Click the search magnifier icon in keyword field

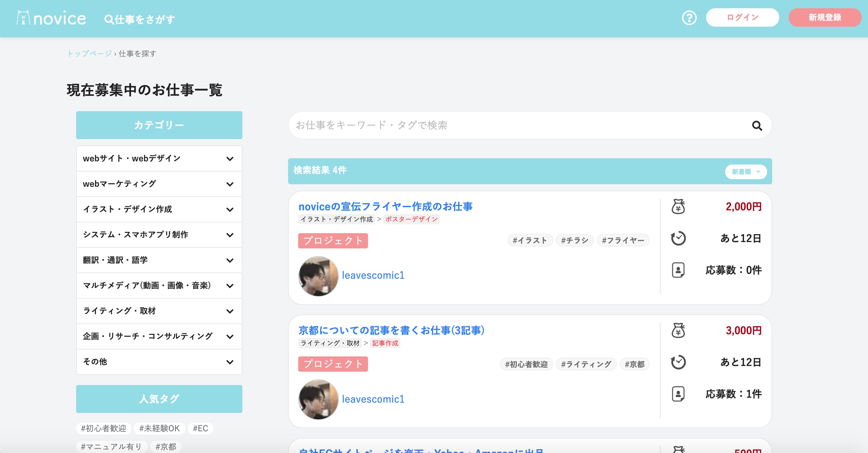[757, 126]
